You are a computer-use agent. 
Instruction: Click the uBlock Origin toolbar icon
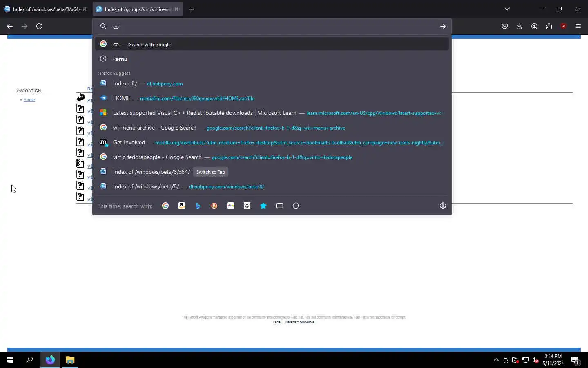tap(563, 26)
